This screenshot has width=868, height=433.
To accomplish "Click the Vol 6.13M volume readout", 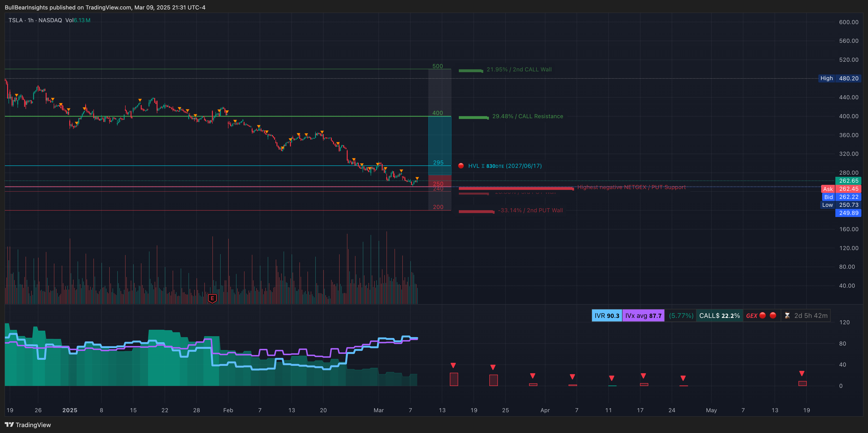I will (78, 20).
